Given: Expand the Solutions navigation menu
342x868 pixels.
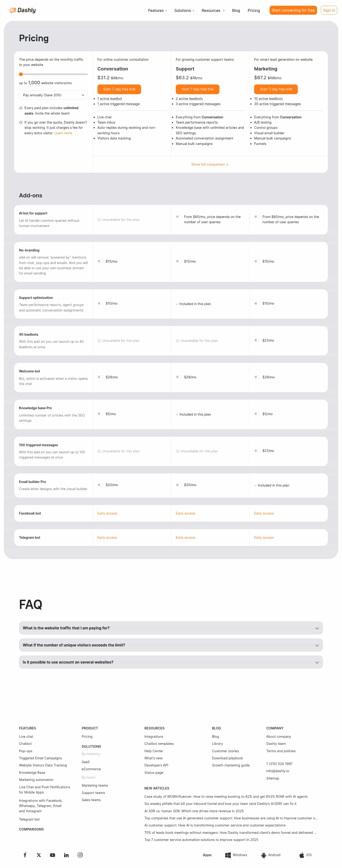Looking at the screenshot, I should click(184, 10).
